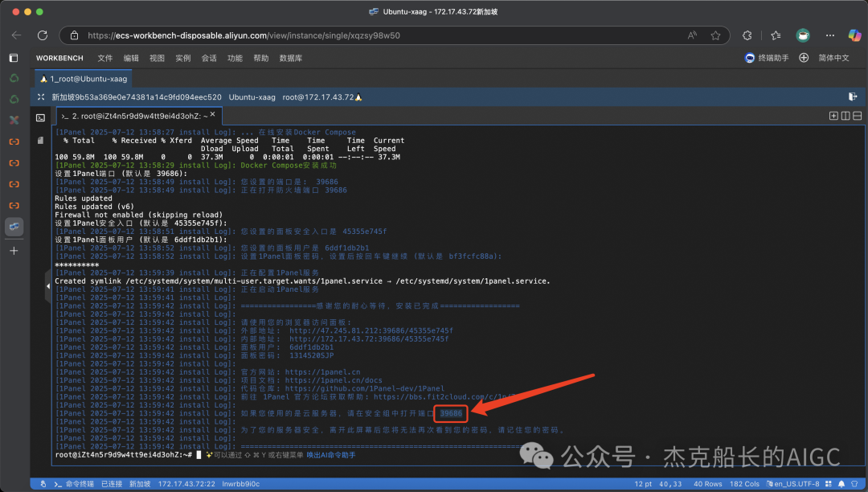This screenshot has width=868, height=492.
Task: Click the hand icon at status bar start
Action: tap(43, 484)
